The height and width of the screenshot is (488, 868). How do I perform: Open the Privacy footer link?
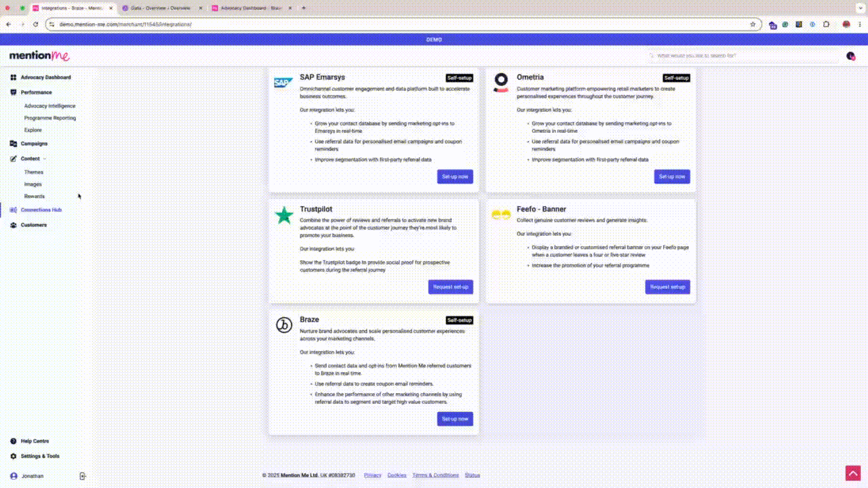coord(372,475)
